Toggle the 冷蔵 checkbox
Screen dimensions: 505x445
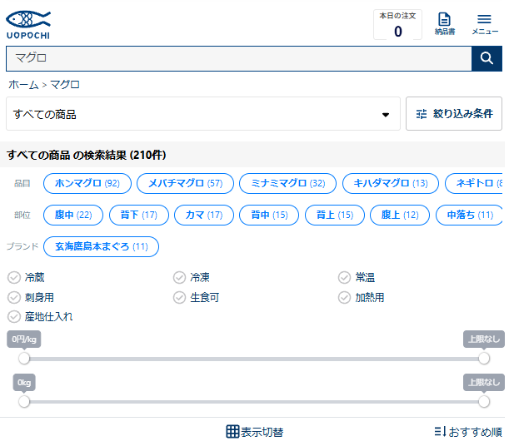(14, 277)
